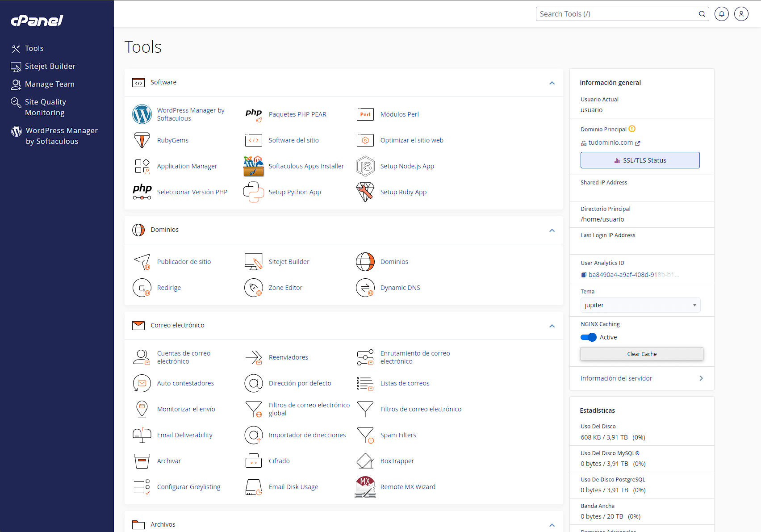
Task: Open the Setup Node.js App icon
Action: 365,166
